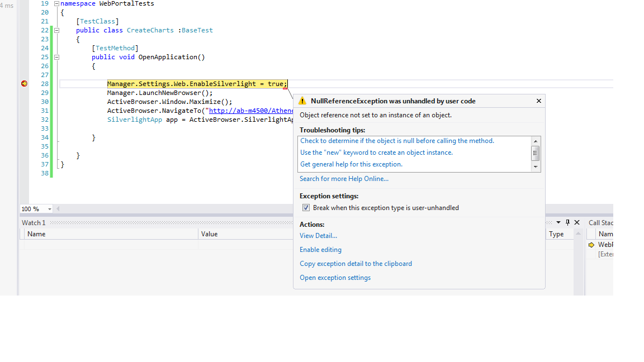Uncheck Break when exception type is user-unhandled
Screen dimensions: 644x362
point(306,208)
